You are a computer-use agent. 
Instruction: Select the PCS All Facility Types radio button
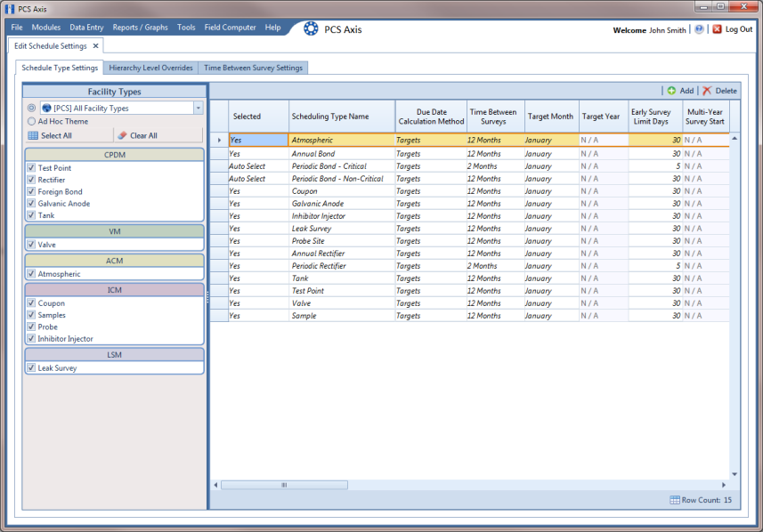(x=32, y=108)
